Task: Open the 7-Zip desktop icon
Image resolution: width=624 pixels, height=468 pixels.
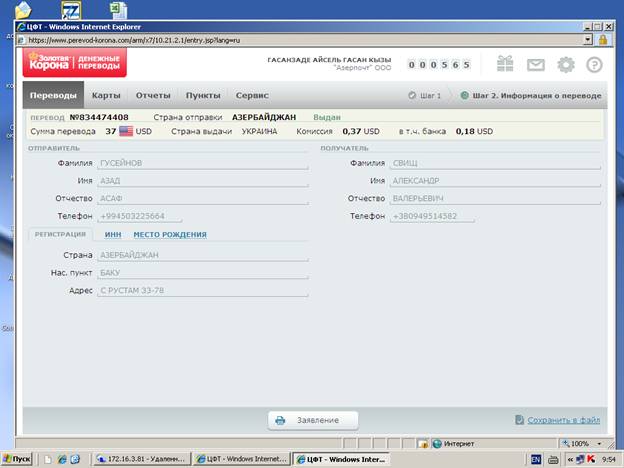Action: click(71, 10)
